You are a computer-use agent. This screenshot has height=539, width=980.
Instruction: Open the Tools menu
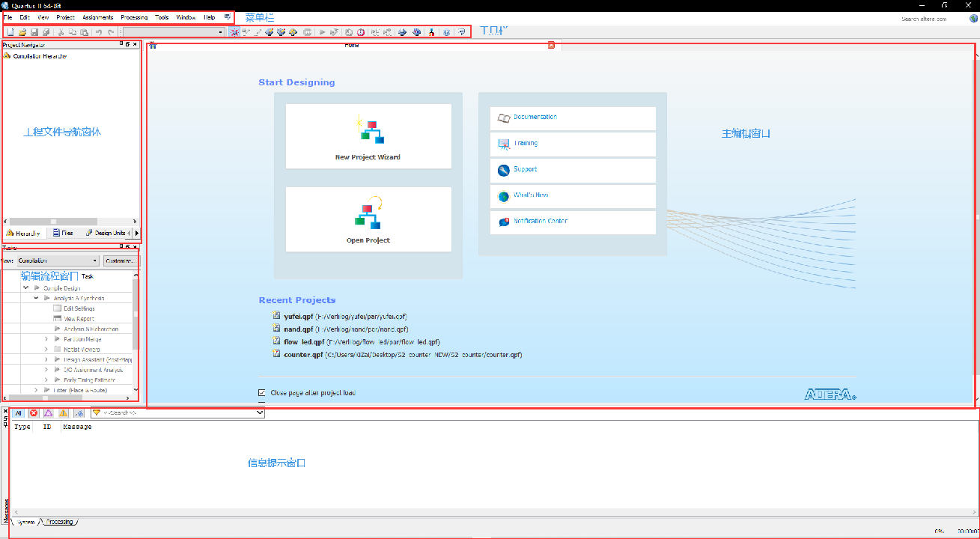point(162,16)
